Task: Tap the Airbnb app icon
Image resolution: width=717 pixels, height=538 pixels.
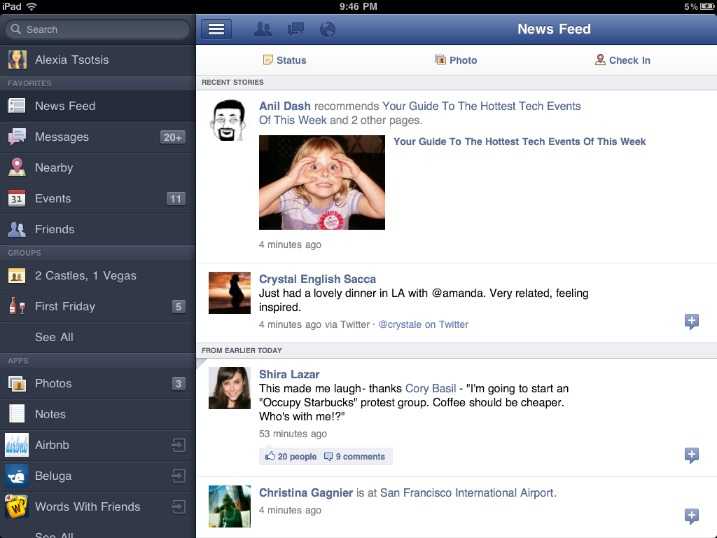Action: coord(17,445)
